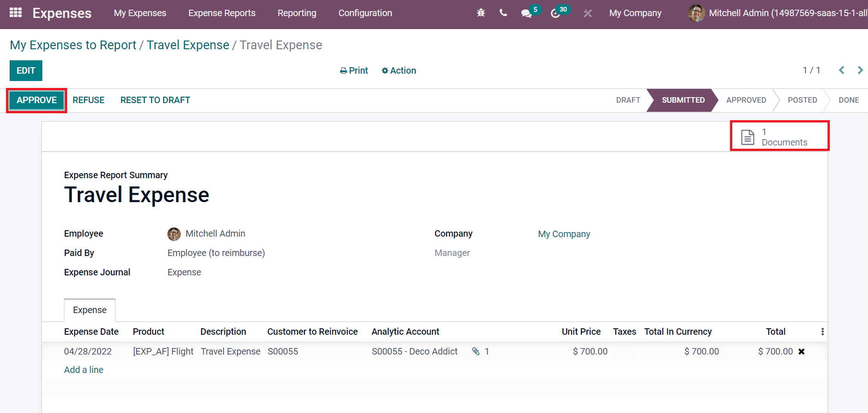This screenshot has width=868, height=413.
Task: Sort by Analytic Account column header
Action: point(405,332)
